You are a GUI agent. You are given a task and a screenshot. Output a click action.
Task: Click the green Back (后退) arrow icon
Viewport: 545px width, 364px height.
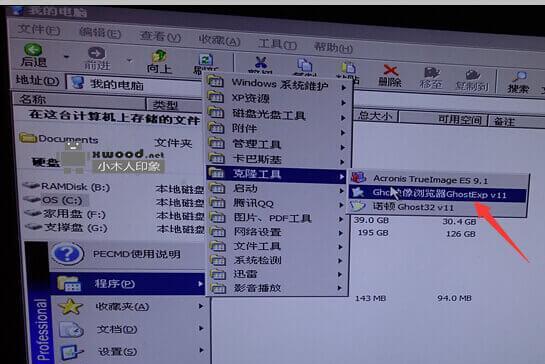[33, 50]
